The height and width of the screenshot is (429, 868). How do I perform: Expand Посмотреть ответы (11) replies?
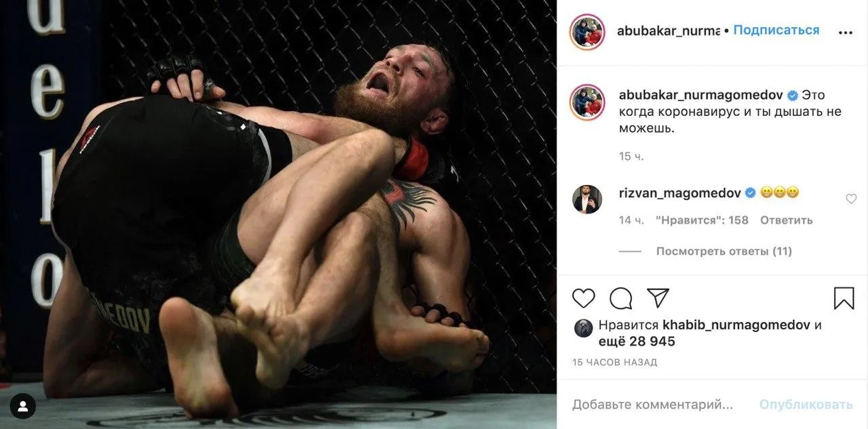tap(724, 251)
